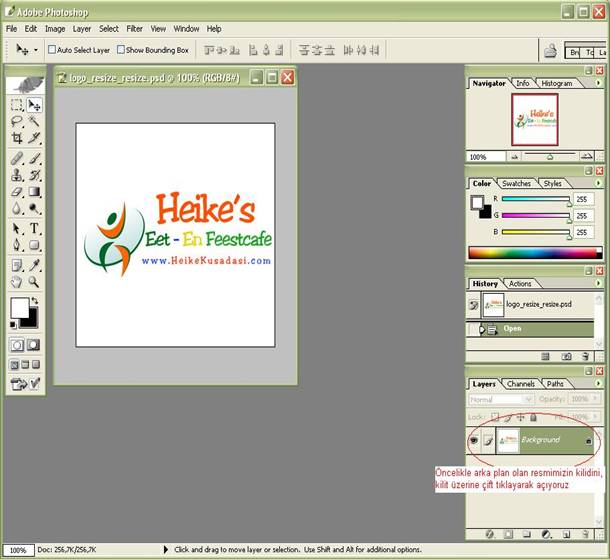The width and height of the screenshot is (610, 559).
Task: Select the Pen tool
Action: (x=16, y=245)
